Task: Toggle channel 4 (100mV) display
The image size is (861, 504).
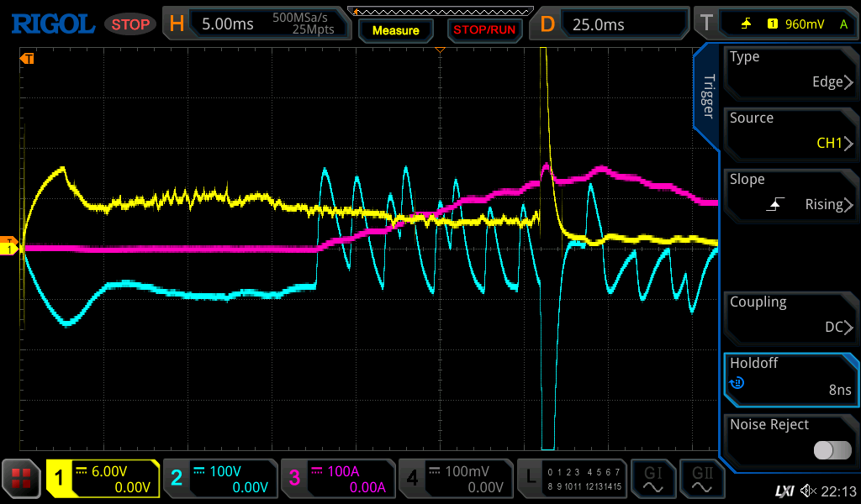Action: pyautogui.click(x=455, y=479)
